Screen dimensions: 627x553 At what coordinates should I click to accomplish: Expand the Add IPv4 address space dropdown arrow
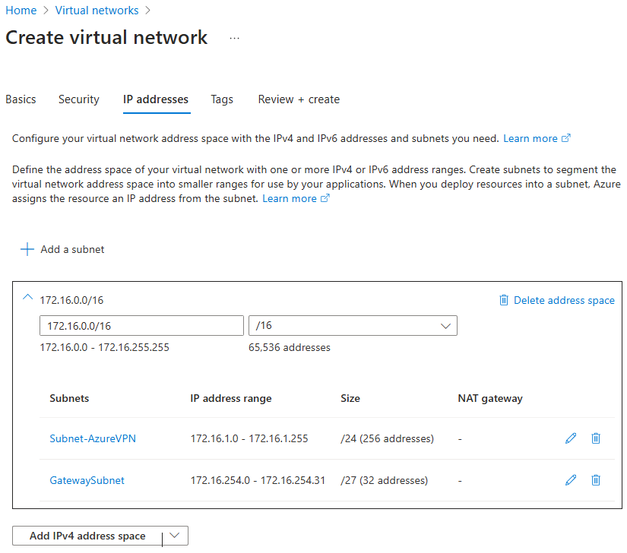pos(174,535)
